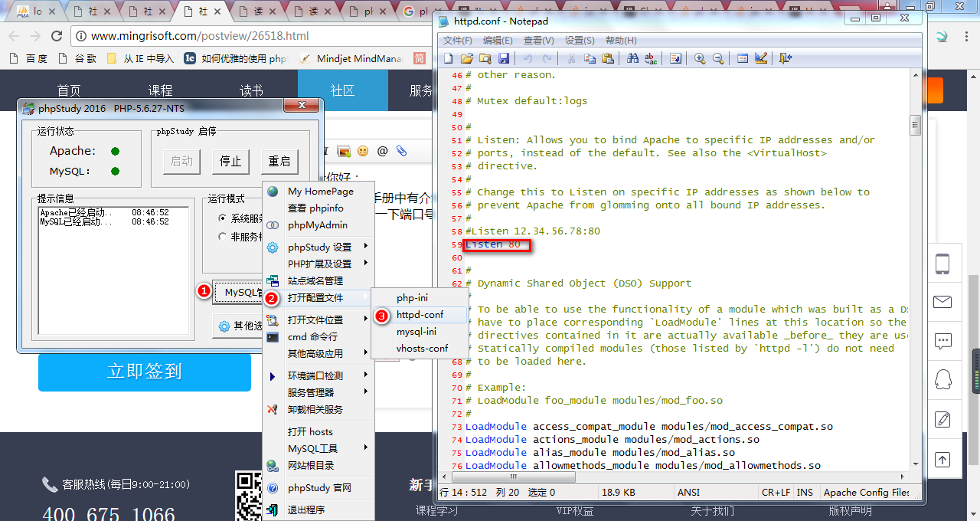The width and height of the screenshot is (980, 521).
Task: Click the Undo arrow icon in Notepad toolbar
Action: tap(528, 58)
